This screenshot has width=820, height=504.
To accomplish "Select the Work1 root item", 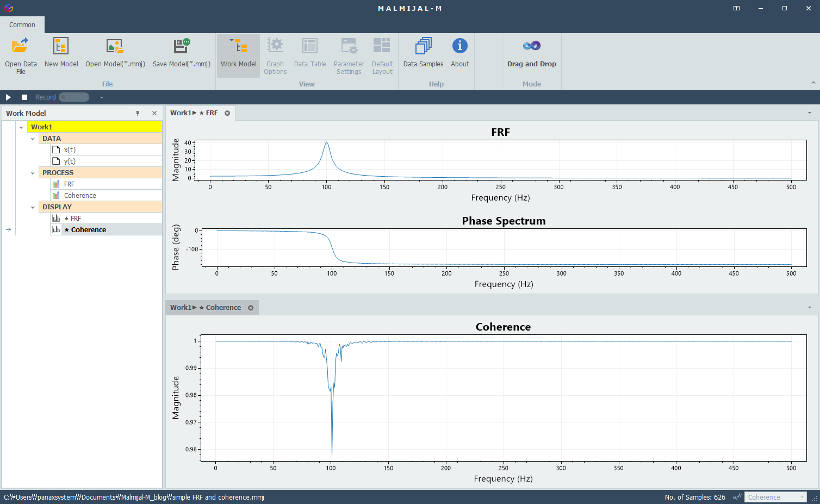I will (95, 127).
